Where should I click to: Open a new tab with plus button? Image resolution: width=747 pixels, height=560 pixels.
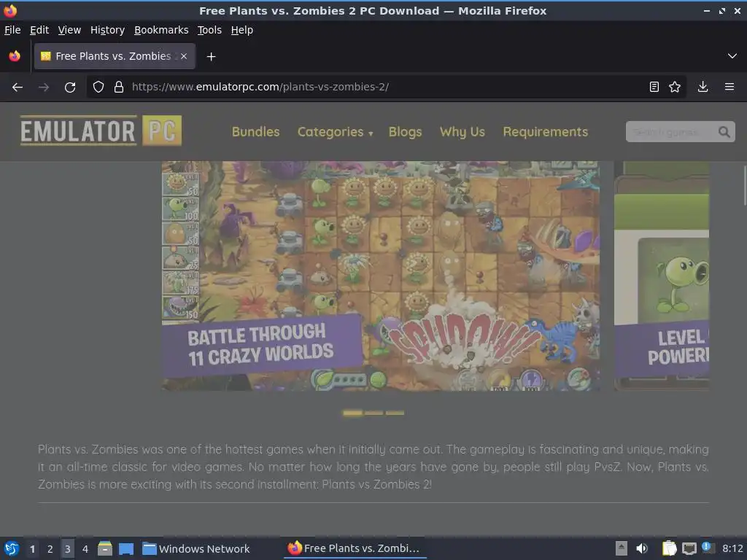point(211,57)
